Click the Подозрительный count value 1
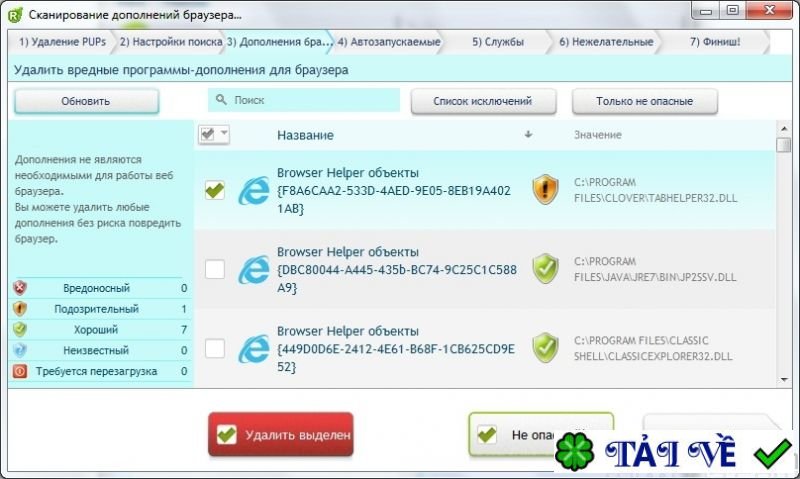The image size is (800, 479). pyautogui.click(x=184, y=309)
